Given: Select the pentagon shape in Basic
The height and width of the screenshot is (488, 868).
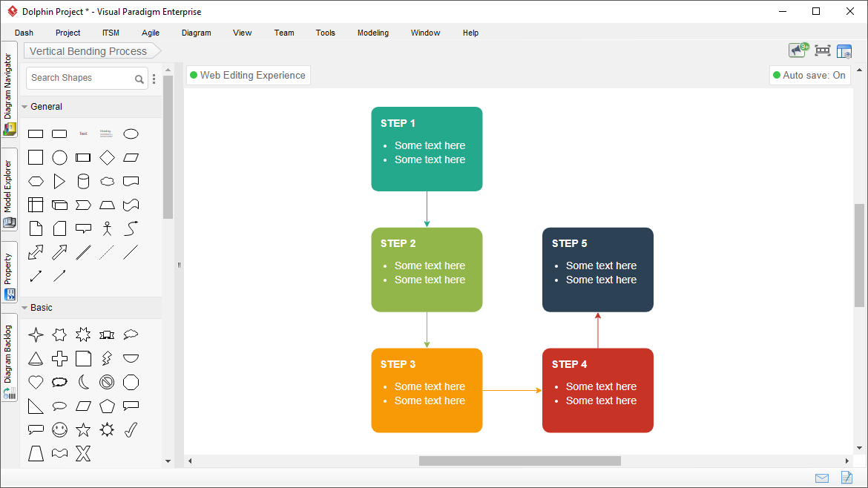Looking at the screenshot, I should (107, 406).
